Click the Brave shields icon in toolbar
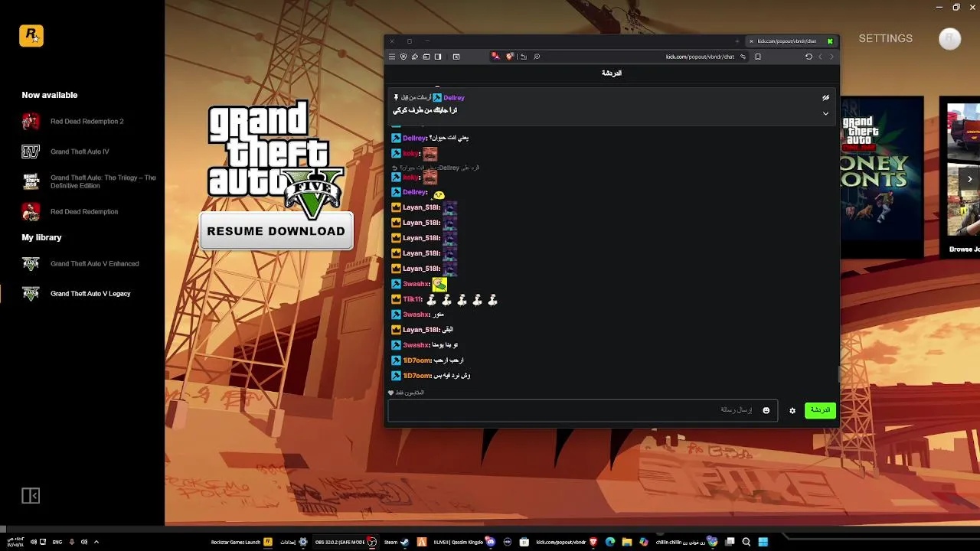This screenshot has height=551, width=980. (x=403, y=57)
